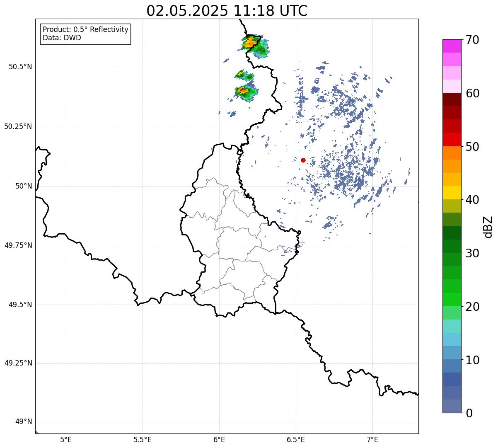Viewport: 498px width, 448px height.
Task: Click the colorbar tick label '10'
Action: (472, 360)
